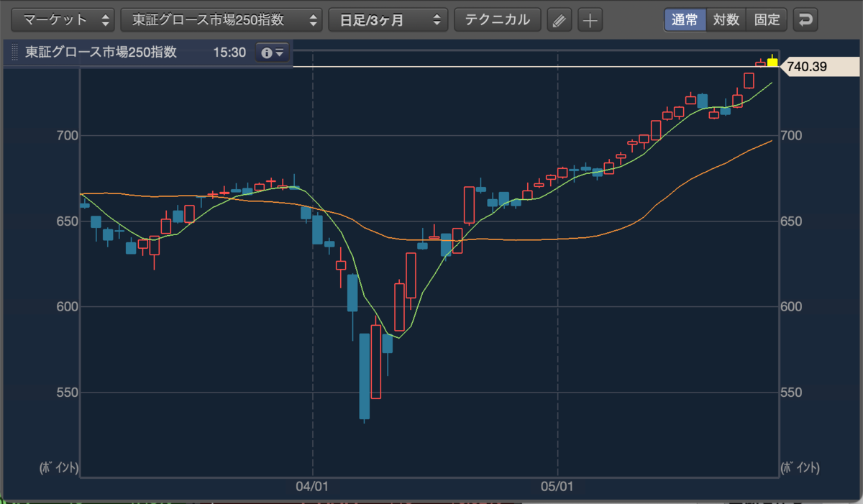Click the plus crosshair icon
This screenshot has height=504, width=863.
pyautogui.click(x=590, y=20)
